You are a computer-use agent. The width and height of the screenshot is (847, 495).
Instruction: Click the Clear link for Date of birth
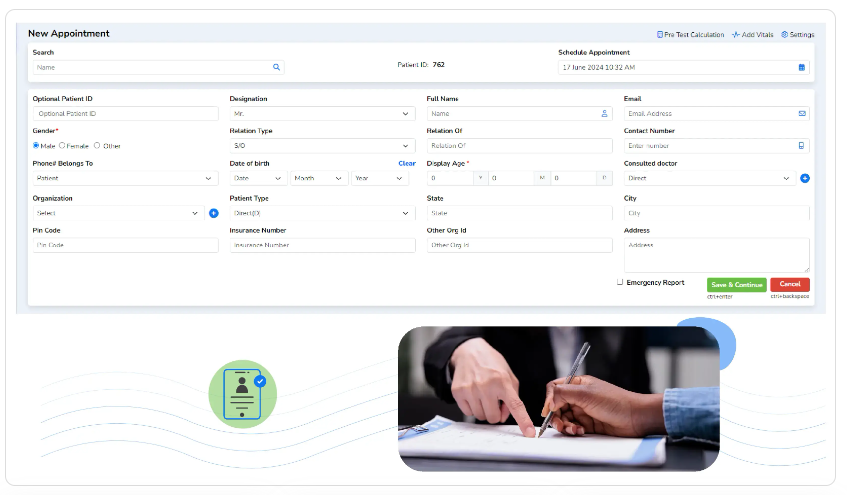click(x=407, y=163)
